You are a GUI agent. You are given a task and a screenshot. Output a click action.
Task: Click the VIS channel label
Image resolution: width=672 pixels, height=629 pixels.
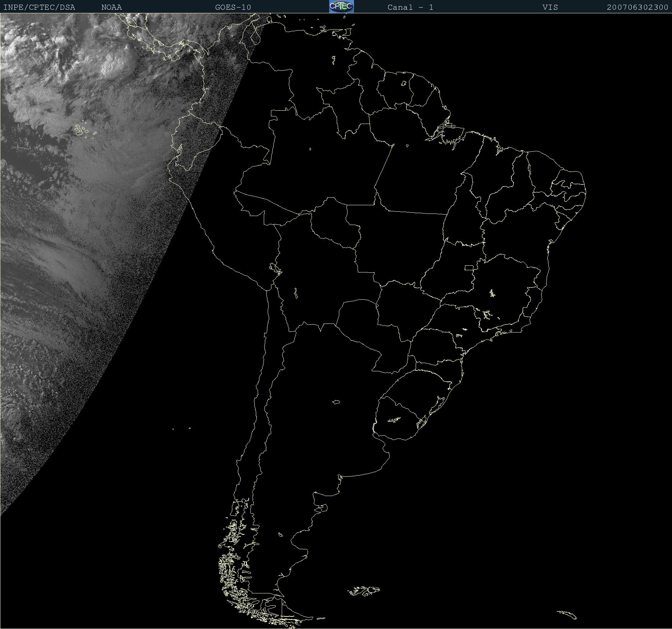[x=551, y=8]
